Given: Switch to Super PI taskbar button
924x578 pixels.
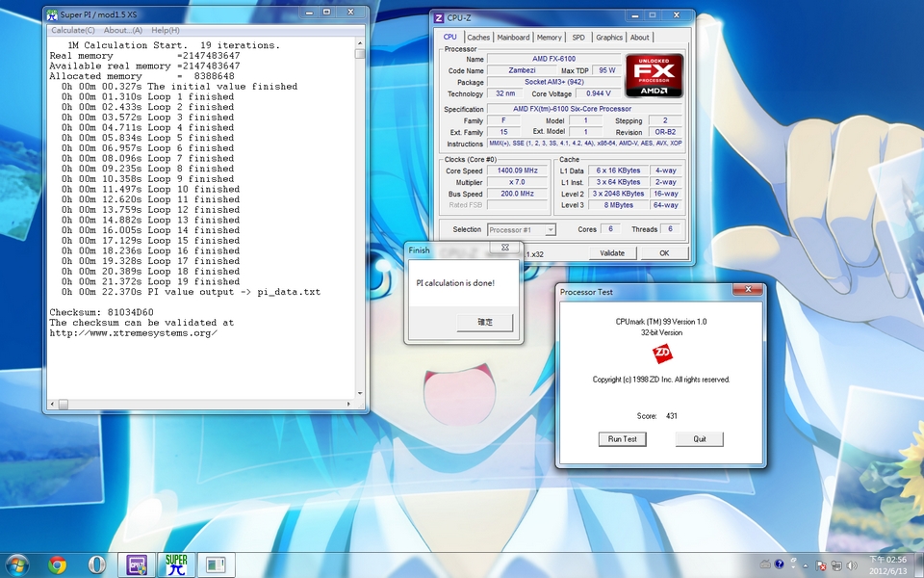Looking at the screenshot, I should [176, 565].
